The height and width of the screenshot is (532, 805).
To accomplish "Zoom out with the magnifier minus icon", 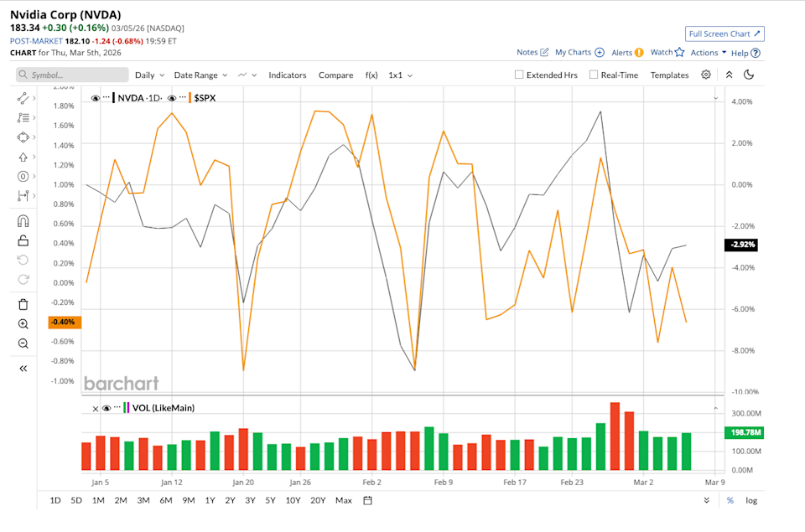I will coord(23,343).
